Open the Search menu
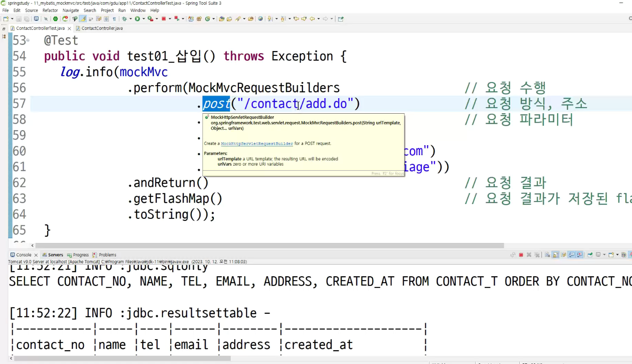This screenshot has width=632, height=364. pos(90,10)
